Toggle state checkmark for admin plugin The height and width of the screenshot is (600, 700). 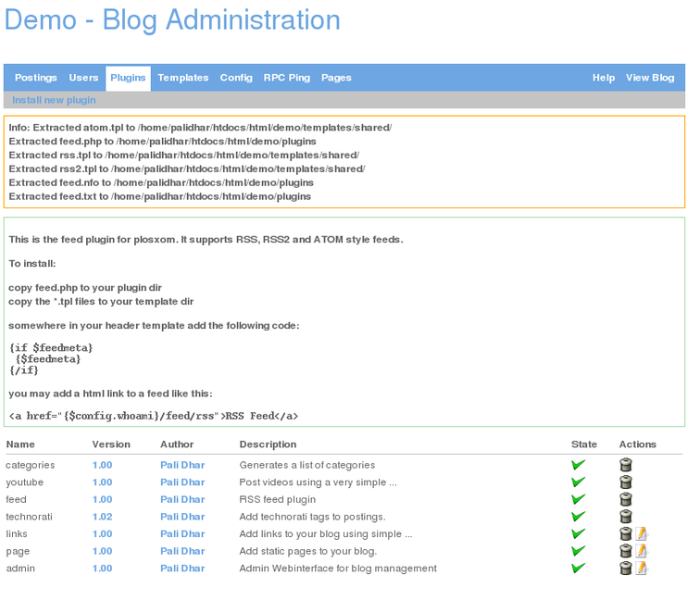(578, 568)
